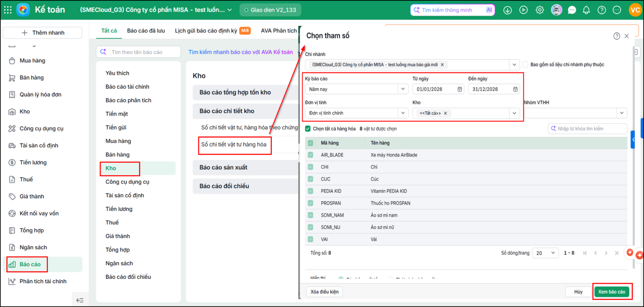644x307 pixels.
Task: Click Xóa điều kiện button
Action: (324, 292)
